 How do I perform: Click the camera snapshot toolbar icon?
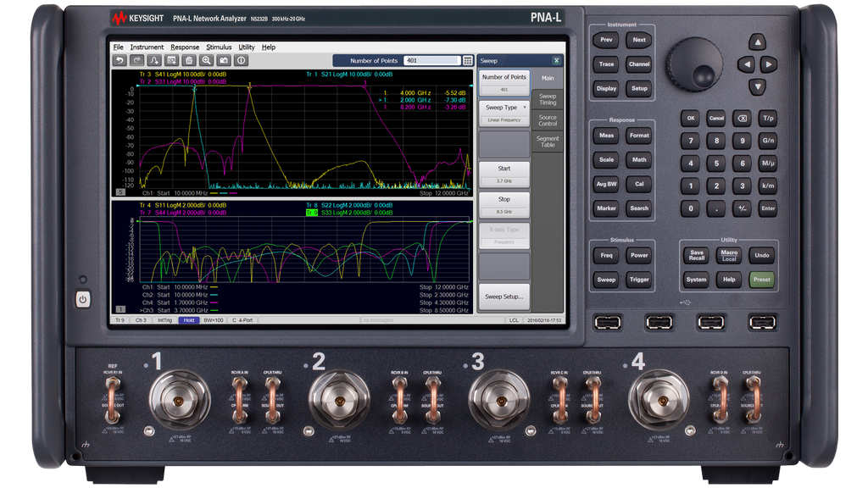(x=223, y=60)
